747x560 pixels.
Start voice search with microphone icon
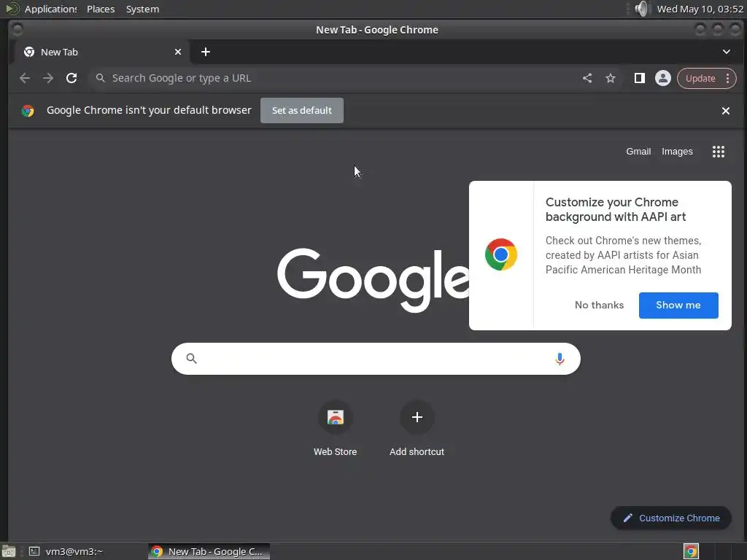coord(560,359)
